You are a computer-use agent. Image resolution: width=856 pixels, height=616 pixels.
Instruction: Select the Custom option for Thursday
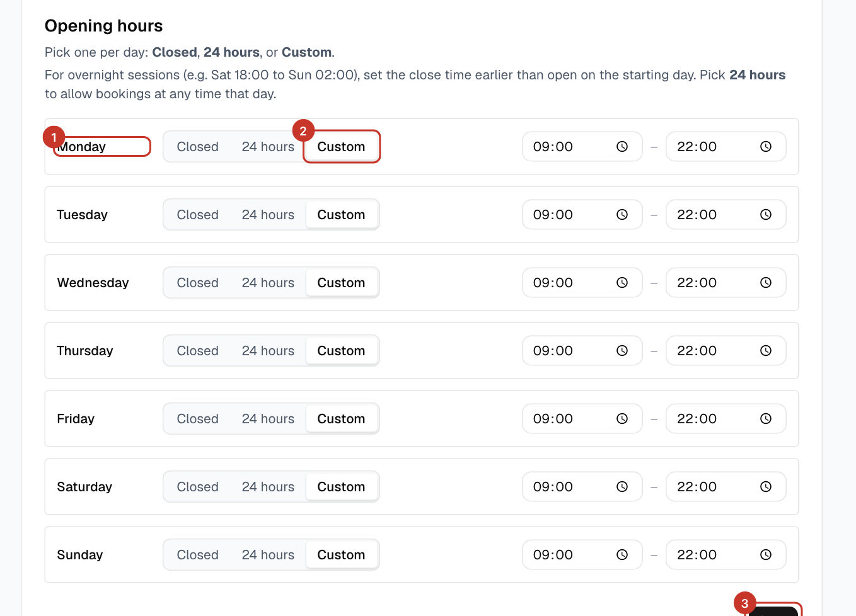342,351
